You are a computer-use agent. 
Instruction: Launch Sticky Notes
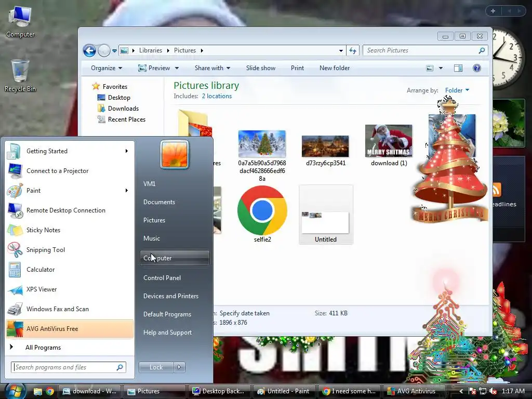coord(69,230)
